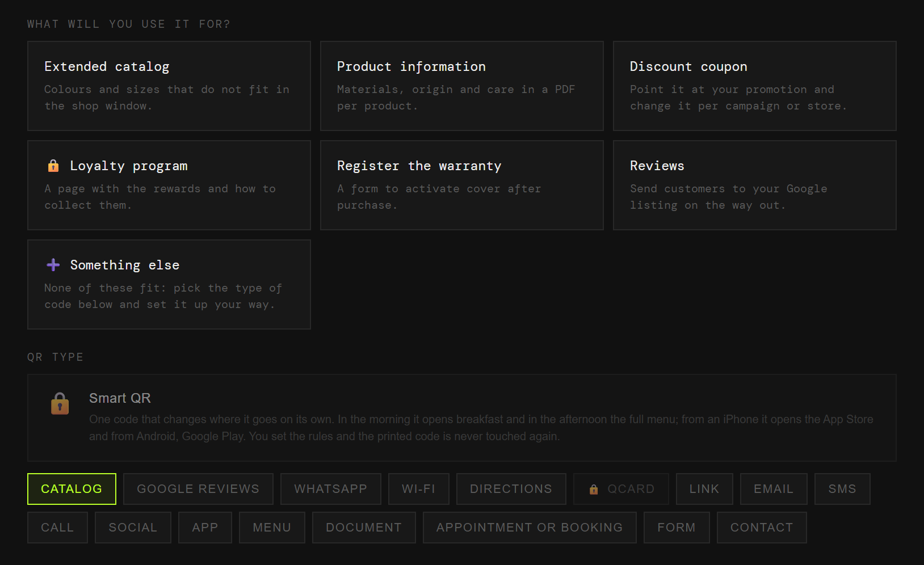Choose the EMAIL QR type
This screenshot has height=565, width=924.
tap(774, 489)
